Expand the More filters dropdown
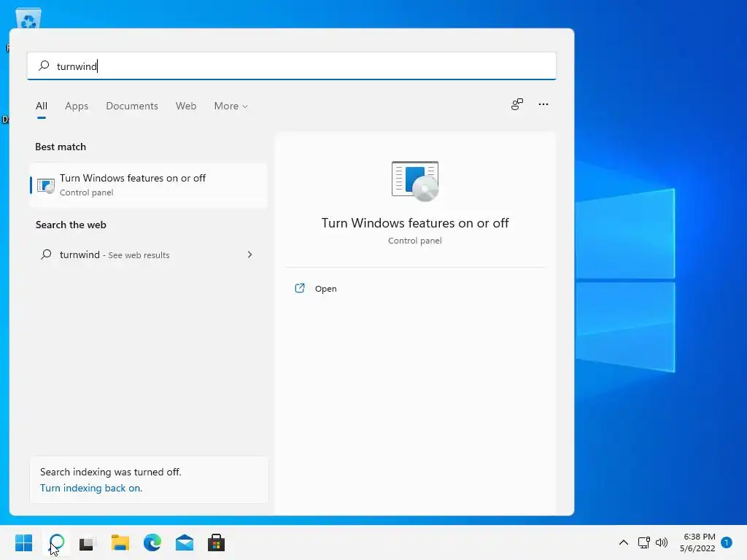 [231, 106]
